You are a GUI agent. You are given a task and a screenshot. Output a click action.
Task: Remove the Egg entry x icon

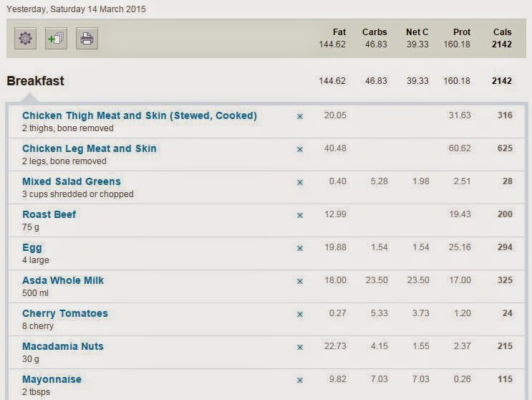[300, 248]
